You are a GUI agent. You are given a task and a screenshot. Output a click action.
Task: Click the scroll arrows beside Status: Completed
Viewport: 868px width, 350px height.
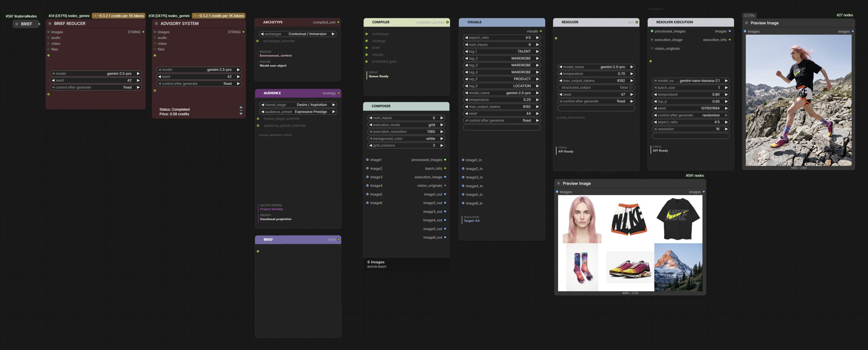241,111
